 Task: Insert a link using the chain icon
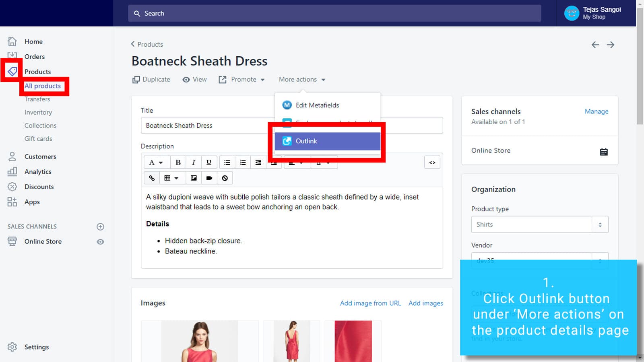click(152, 177)
